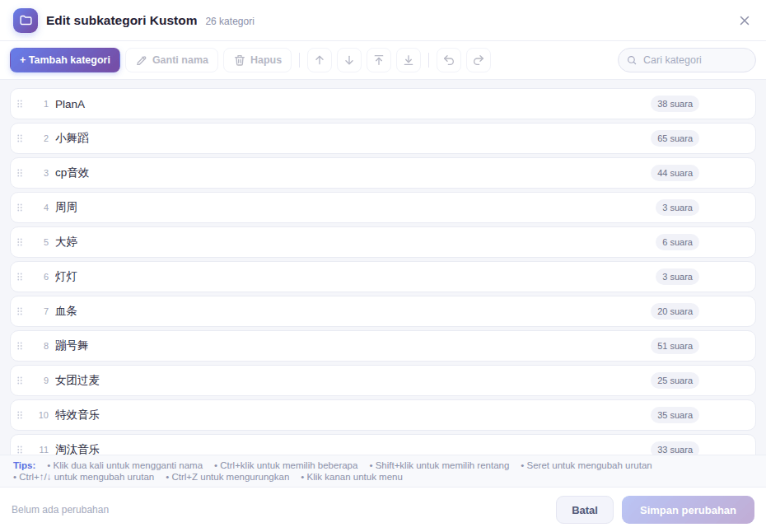Click the Hapus delete button
Screen dimensions: 766x532
click(258, 60)
